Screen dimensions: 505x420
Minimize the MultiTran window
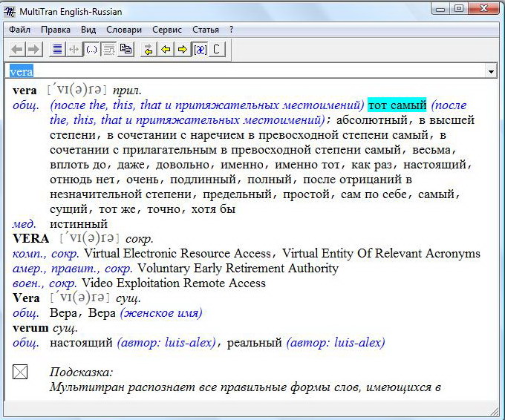pyautogui.click(x=440, y=9)
